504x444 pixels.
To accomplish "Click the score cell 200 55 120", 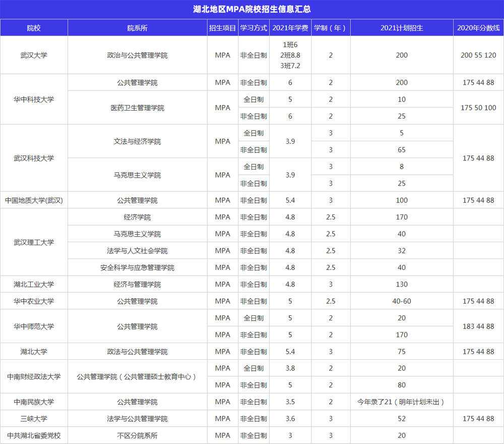I will 478,55.
